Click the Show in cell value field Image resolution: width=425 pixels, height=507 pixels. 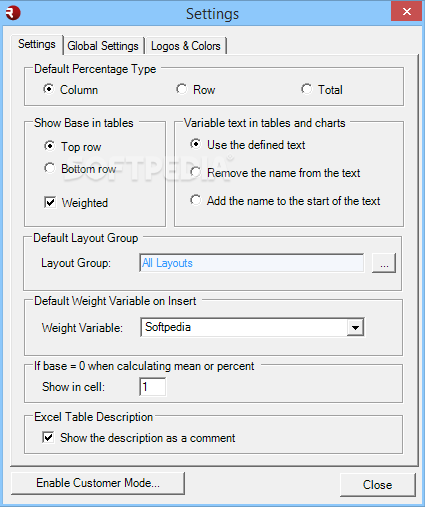click(152, 387)
